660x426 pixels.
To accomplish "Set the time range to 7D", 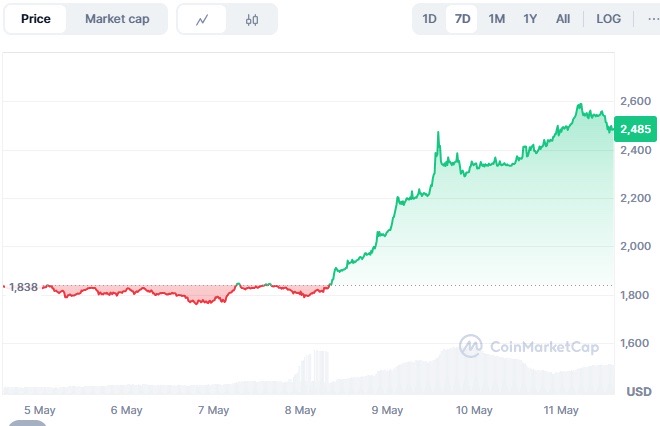I will click(462, 19).
